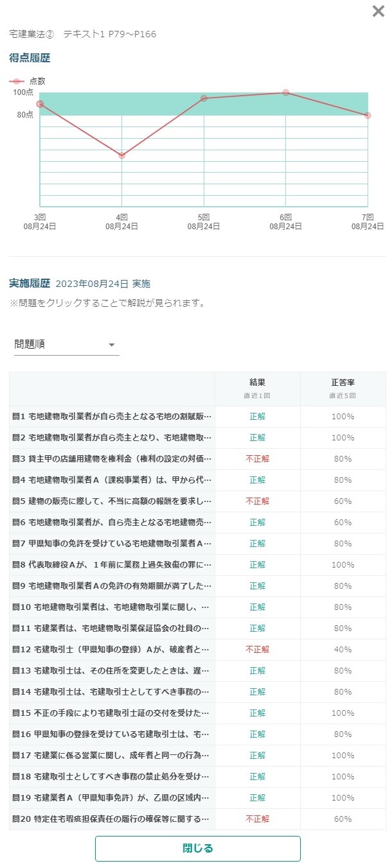Click 不正解 result for 問20

point(258,819)
